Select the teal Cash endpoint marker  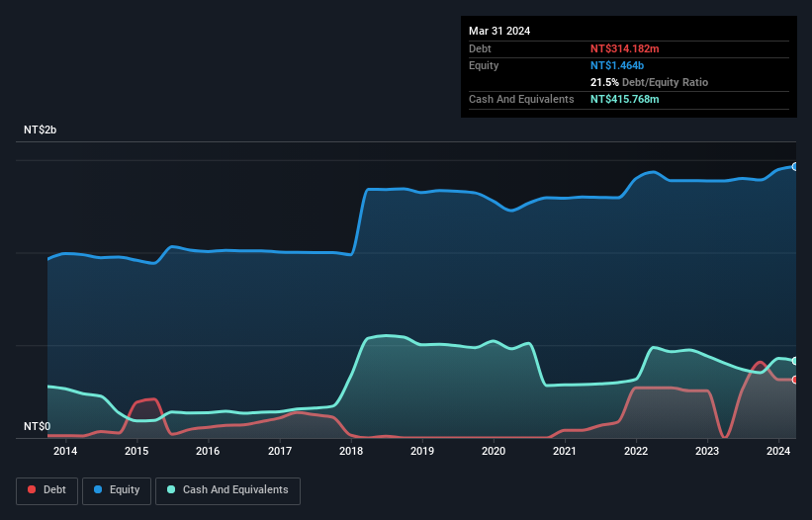click(x=795, y=361)
